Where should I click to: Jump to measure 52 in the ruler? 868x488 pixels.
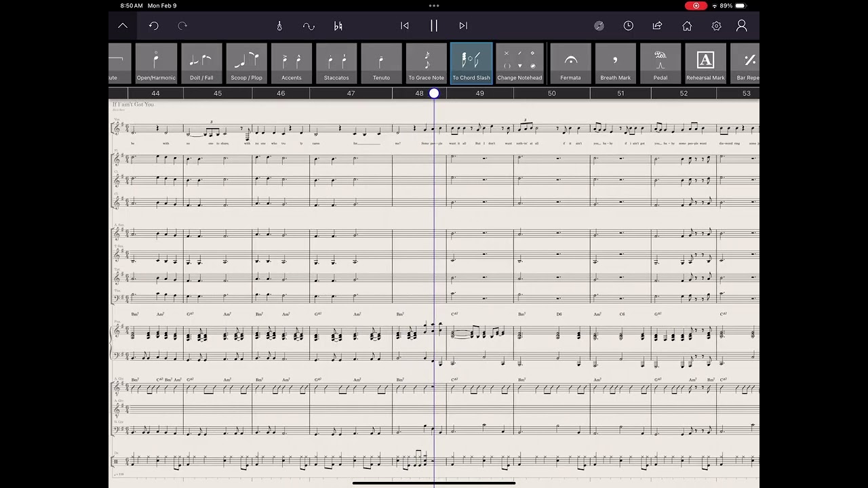[x=684, y=94]
